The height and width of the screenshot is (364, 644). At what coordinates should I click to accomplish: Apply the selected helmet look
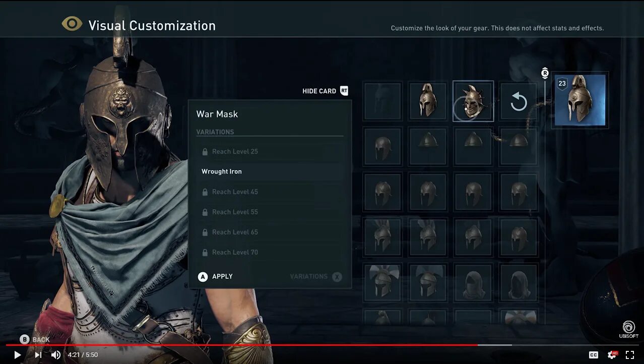215,276
